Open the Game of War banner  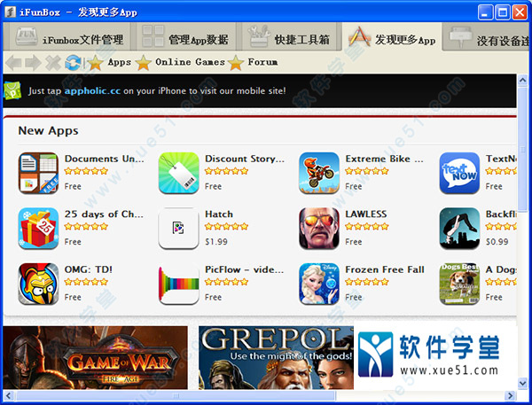coord(96,357)
